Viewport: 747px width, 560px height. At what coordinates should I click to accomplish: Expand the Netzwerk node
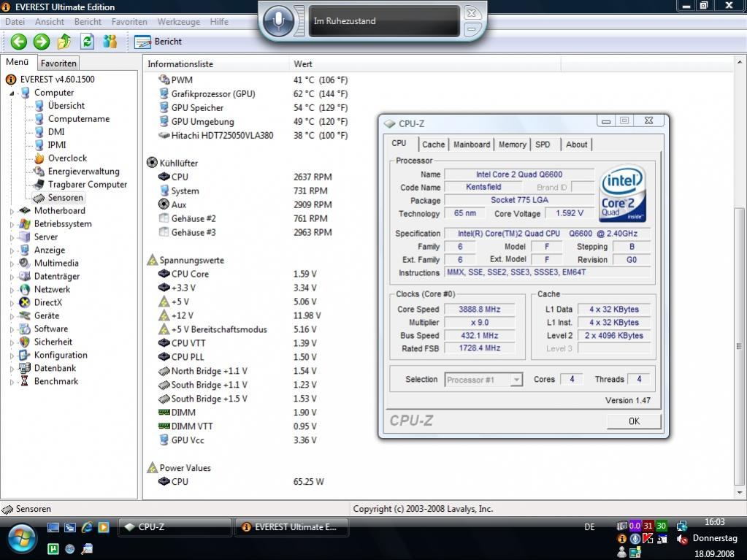(12, 290)
